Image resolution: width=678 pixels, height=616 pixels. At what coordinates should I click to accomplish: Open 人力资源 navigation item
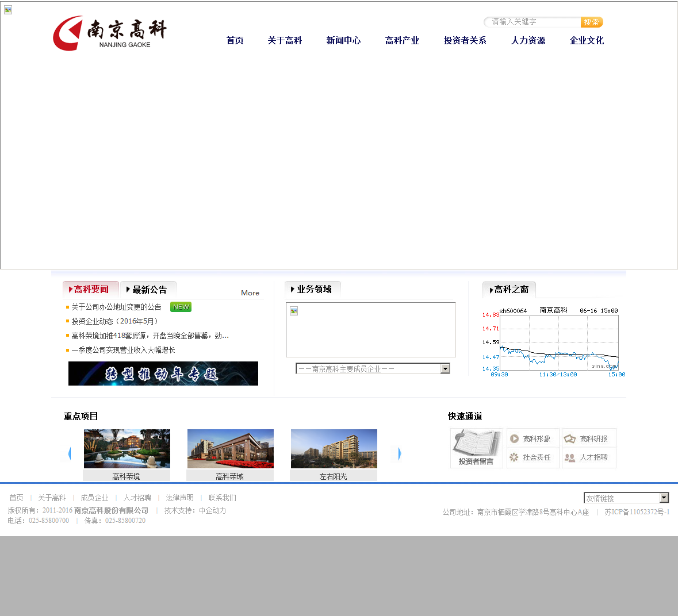[x=528, y=41]
